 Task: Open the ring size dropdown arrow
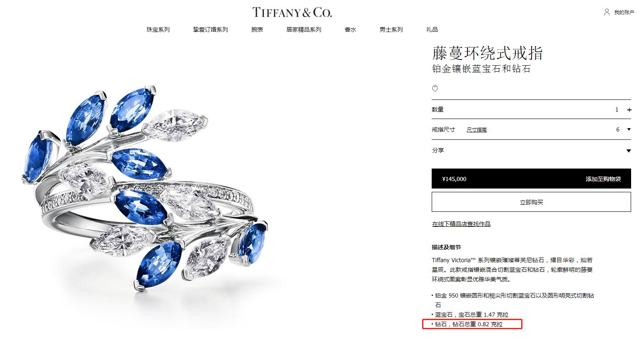[x=629, y=129]
